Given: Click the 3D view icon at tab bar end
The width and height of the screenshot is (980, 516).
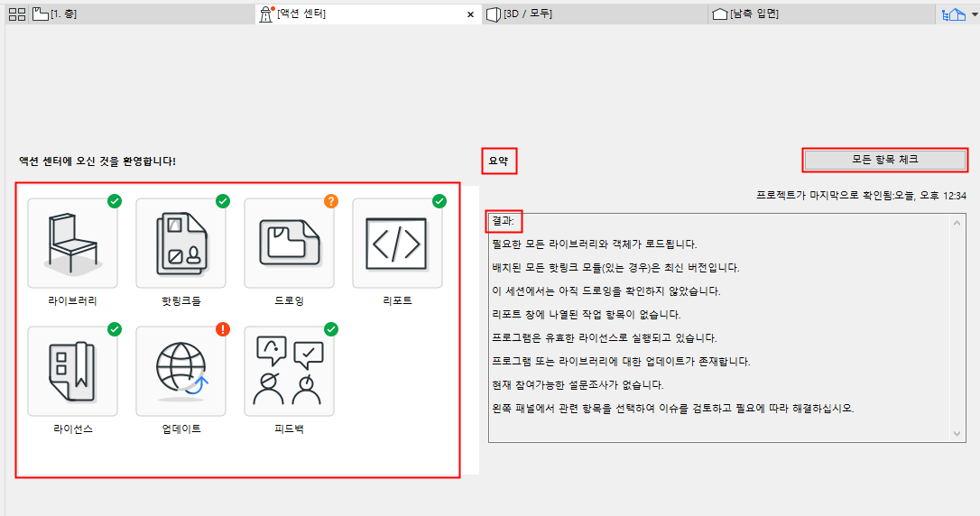Looking at the screenshot, I should 954,14.
